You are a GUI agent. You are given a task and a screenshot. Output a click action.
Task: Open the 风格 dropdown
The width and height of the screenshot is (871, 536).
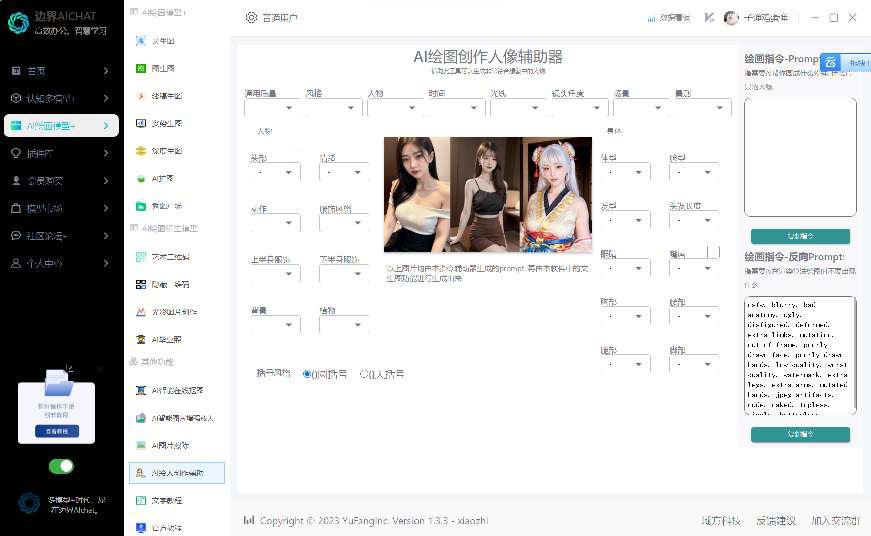point(333,107)
